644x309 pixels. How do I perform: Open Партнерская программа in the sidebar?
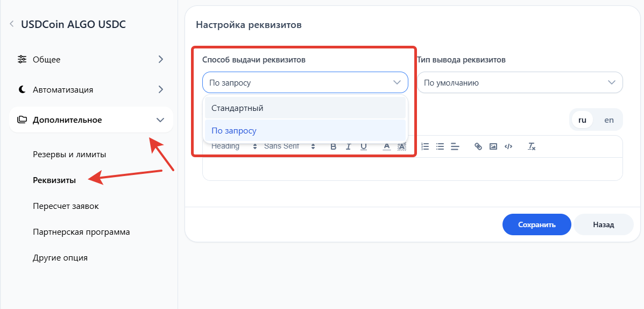click(x=81, y=232)
